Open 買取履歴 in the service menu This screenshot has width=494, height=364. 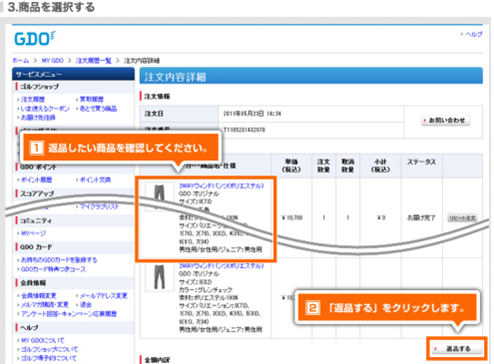pos(92,99)
